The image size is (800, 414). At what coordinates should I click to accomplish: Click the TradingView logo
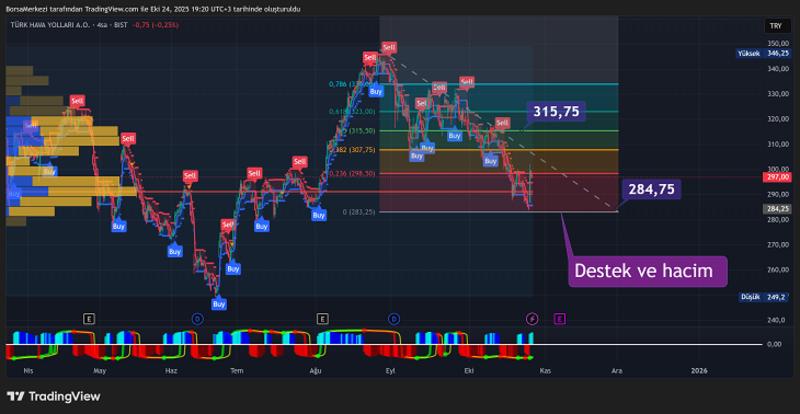[54, 396]
